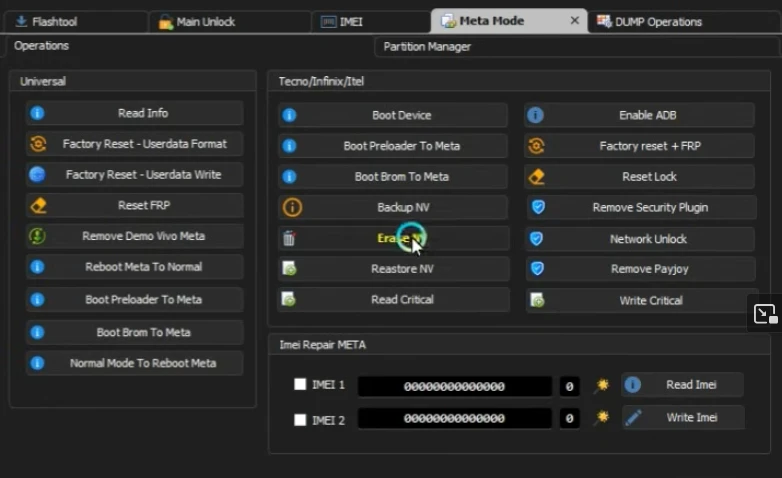The height and width of the screenshot is (478, 782).
Task: Click reset icon beside Factory reset + FRP
Action: (536, 146)
